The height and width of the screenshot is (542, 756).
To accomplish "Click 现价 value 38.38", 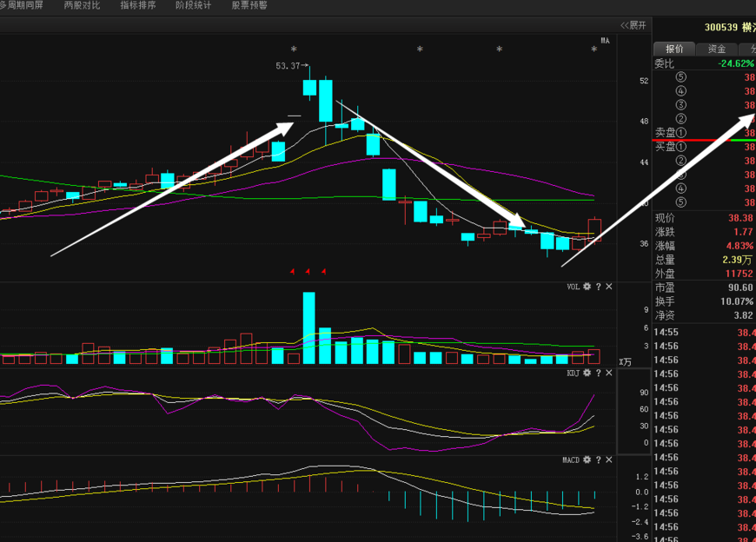I will [740, 218].
